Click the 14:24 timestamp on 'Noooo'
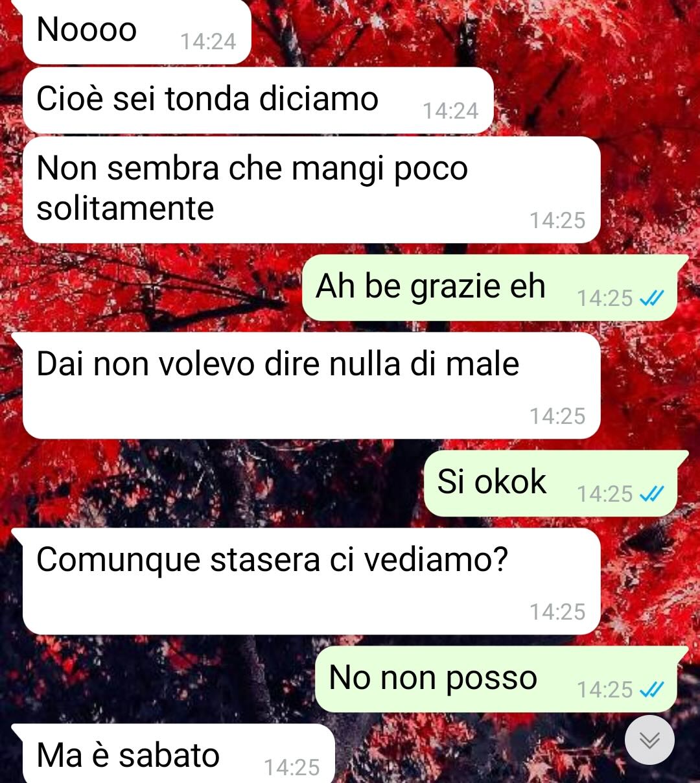This screenshot has height=783, width=700. tap(208, 41)
